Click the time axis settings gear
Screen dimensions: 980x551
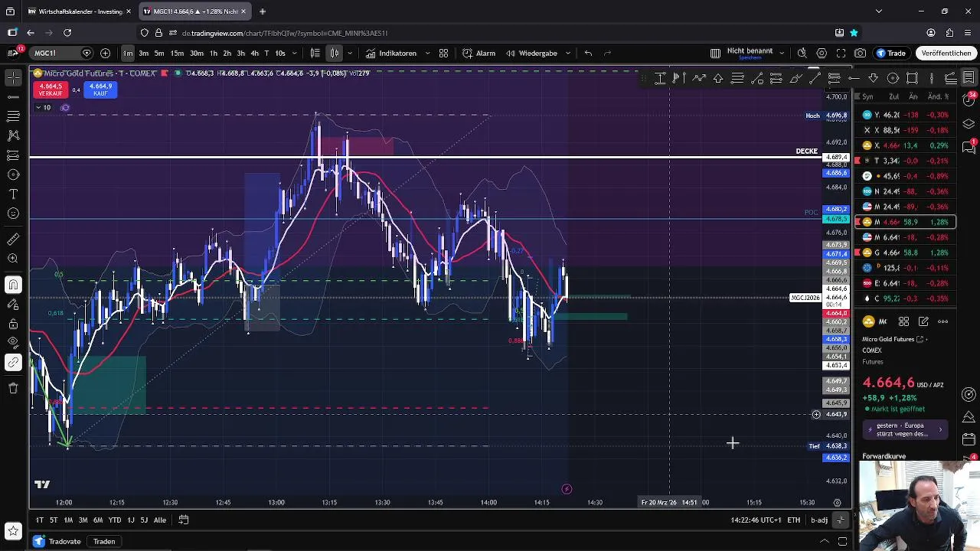837,503
